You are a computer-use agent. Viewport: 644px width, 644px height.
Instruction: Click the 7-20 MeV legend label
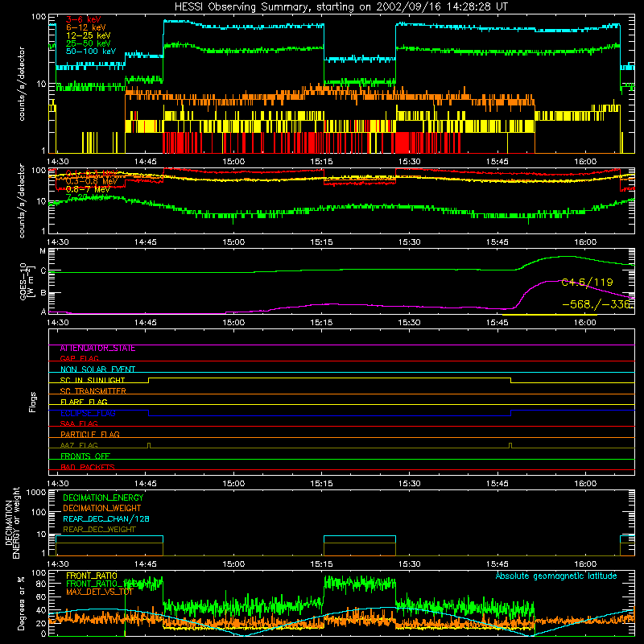point(88,197)
